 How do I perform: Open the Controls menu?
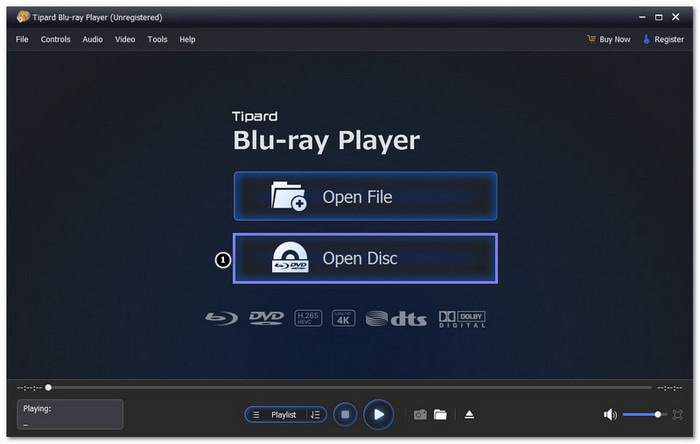point(55,39)
